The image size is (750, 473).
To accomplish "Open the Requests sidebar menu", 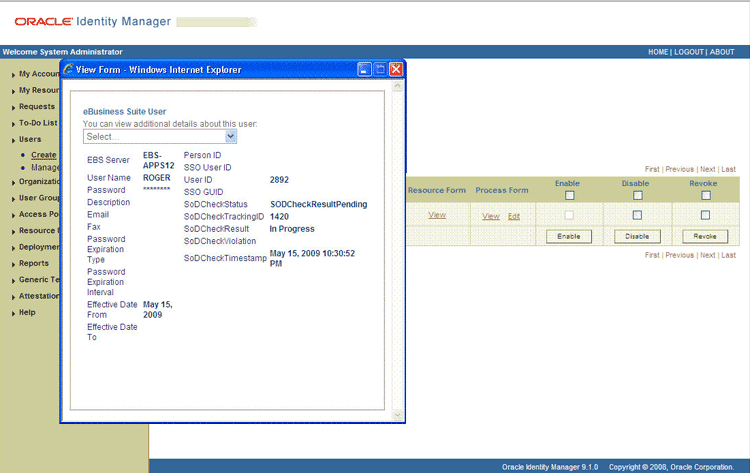I will [x=37, y=107].
